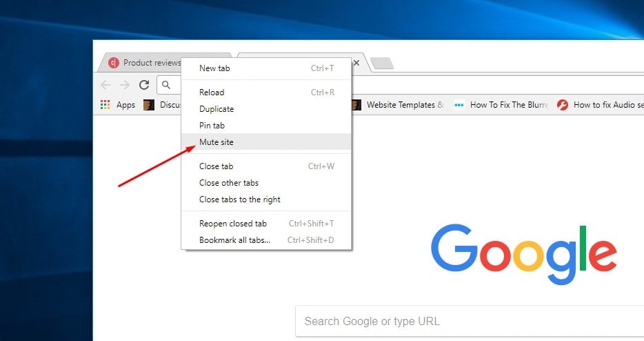Click the Product reviews tab favicon
This screenshot has height=341, width=644.
point(114,63)
